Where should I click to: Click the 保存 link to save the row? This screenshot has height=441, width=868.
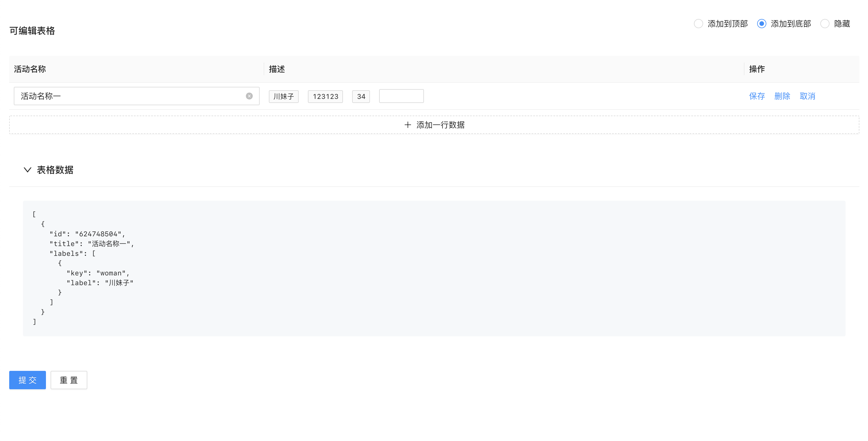click(757, 96)
